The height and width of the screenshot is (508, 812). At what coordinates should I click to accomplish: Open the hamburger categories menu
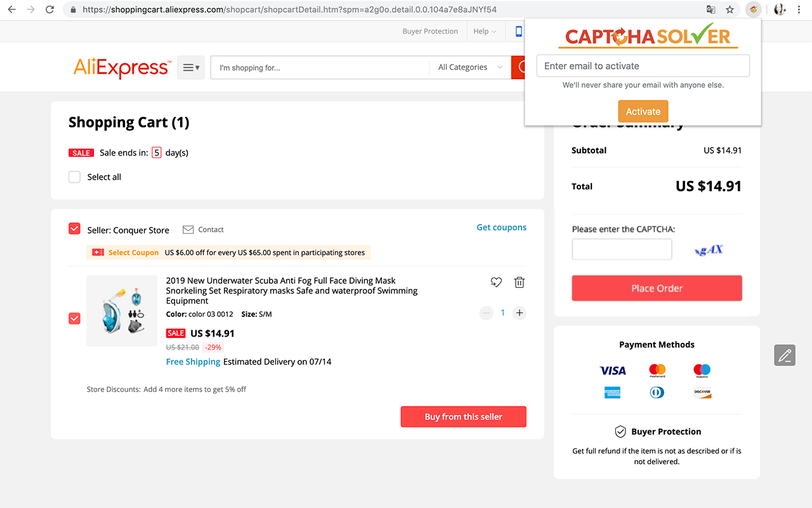tap(191, 67)
